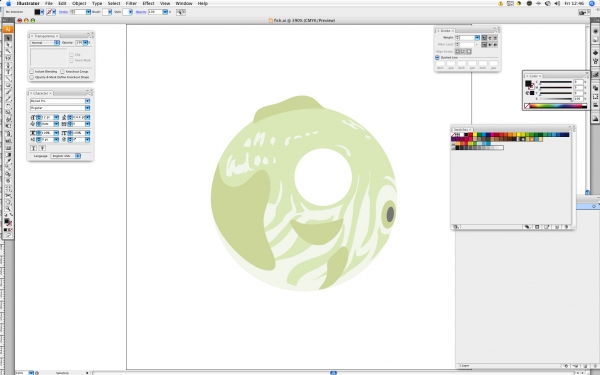This screenshot has width=600, height=375.
Task: Select the Pencil tool
Action: 8,99
